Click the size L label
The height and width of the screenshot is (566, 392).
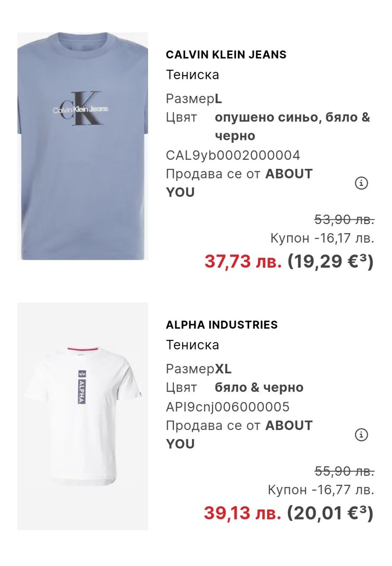[x=218, y=99]
